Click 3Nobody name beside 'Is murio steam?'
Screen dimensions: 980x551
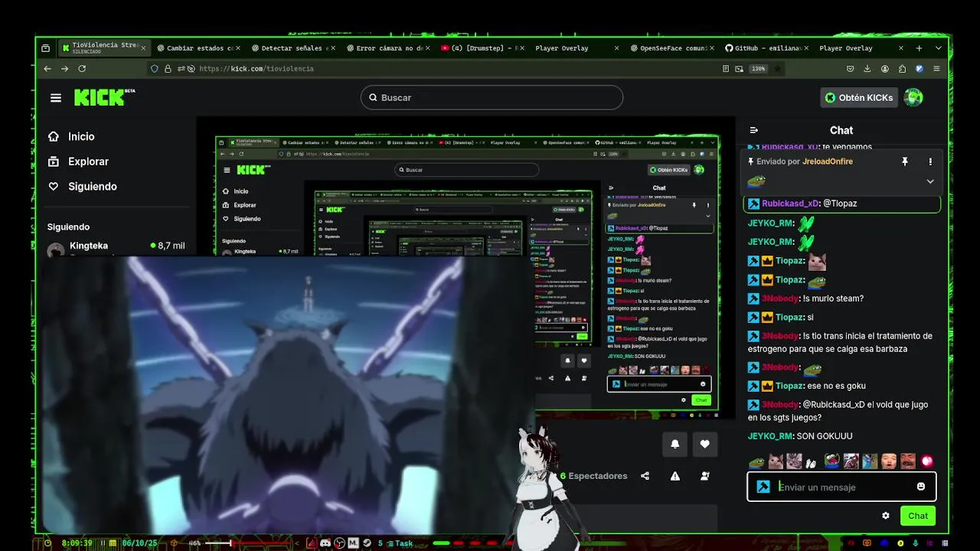780,298
